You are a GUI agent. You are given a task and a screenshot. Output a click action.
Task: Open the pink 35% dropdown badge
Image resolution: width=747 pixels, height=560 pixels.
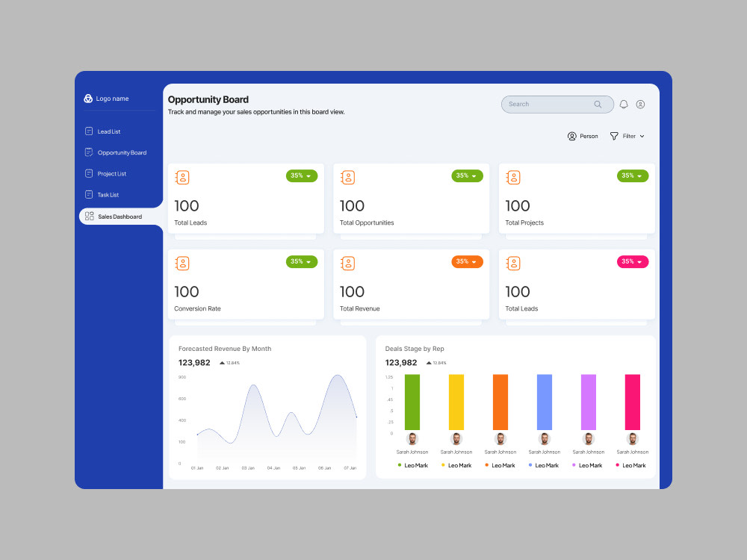pyautogui.click(x=632, y=261)
